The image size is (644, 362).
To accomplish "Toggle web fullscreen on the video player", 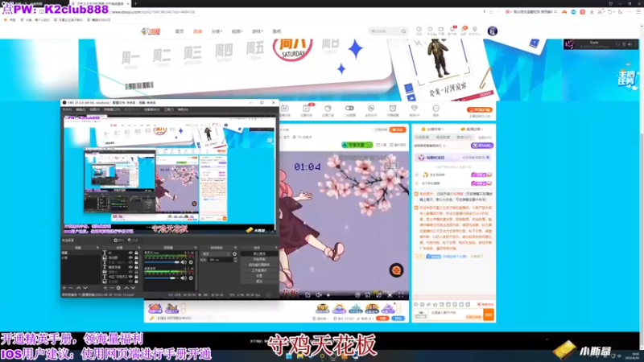I will click(390, 294).
